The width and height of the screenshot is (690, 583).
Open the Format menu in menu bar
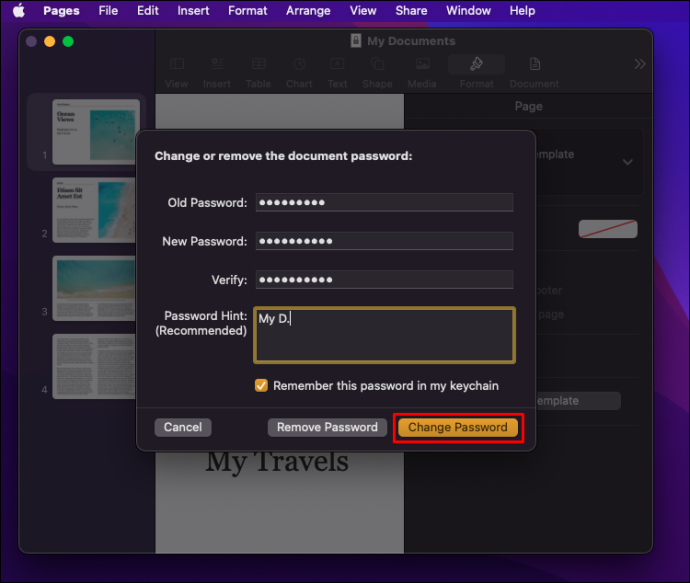[x=247, y=11]
